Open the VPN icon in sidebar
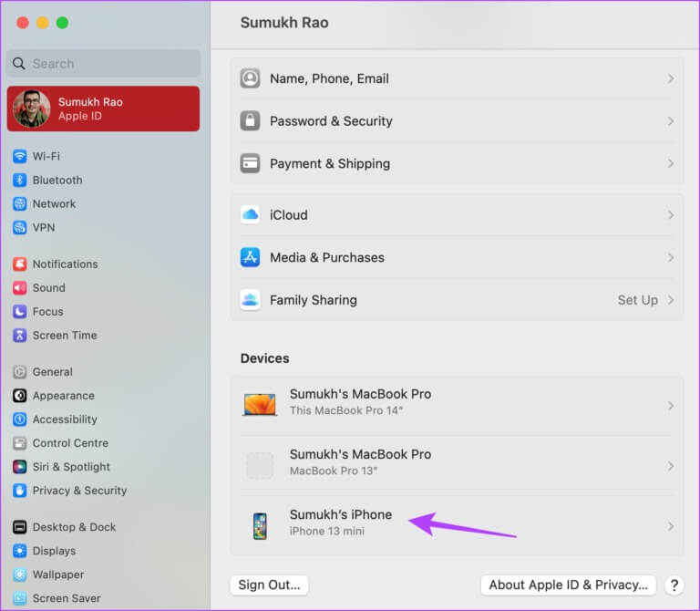Image resolution: width=700 pixels, height=611 pixels. pyautogui.click(x=20, y=227)
